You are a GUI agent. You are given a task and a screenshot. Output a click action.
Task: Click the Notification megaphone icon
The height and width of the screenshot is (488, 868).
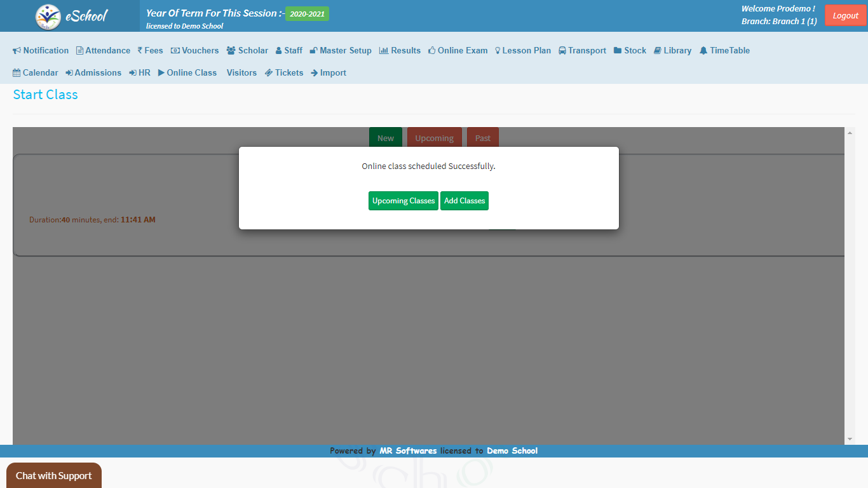coord(17,51)
